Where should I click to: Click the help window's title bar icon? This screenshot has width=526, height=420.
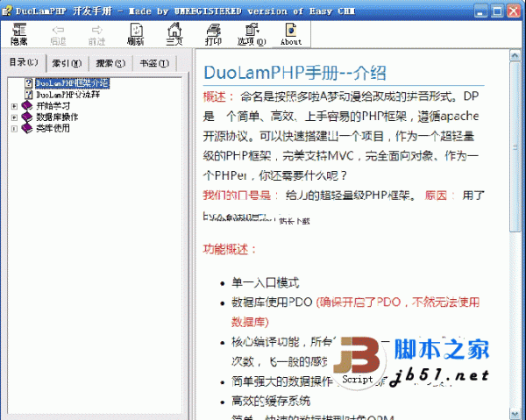pyautogui.click(x=6, y=11)
